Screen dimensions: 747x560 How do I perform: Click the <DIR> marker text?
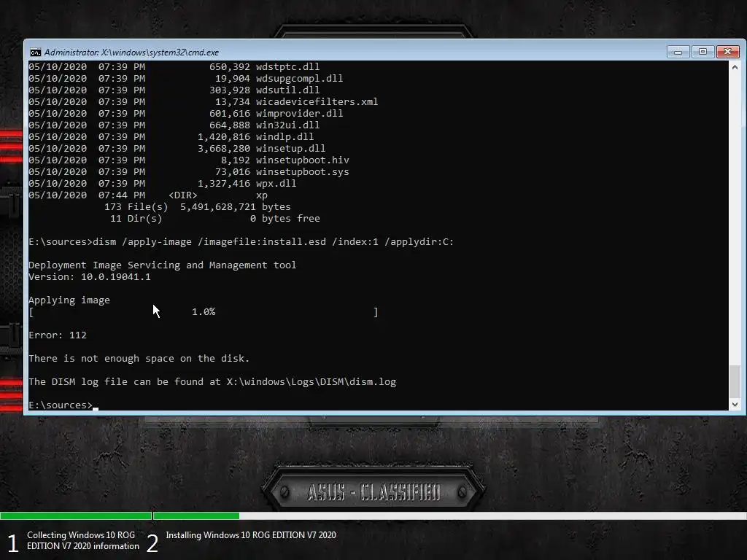point(183,195)
